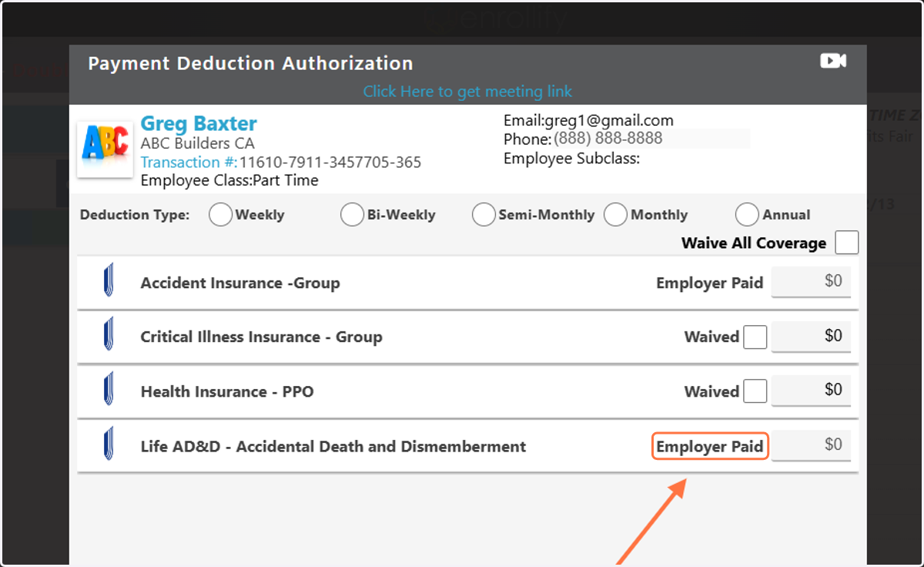Click the Critical Illness amount field
924x567 pixels.
tap(811, 336)
